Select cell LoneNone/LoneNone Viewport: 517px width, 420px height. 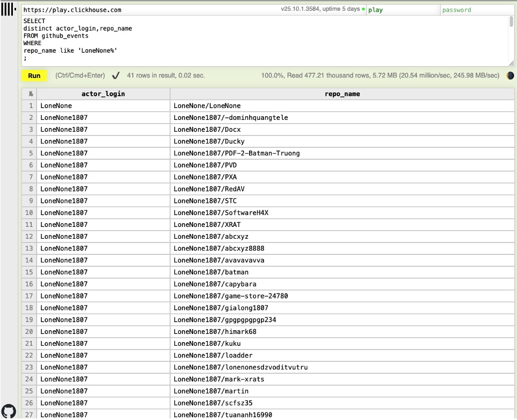click(x=342, y=106)
